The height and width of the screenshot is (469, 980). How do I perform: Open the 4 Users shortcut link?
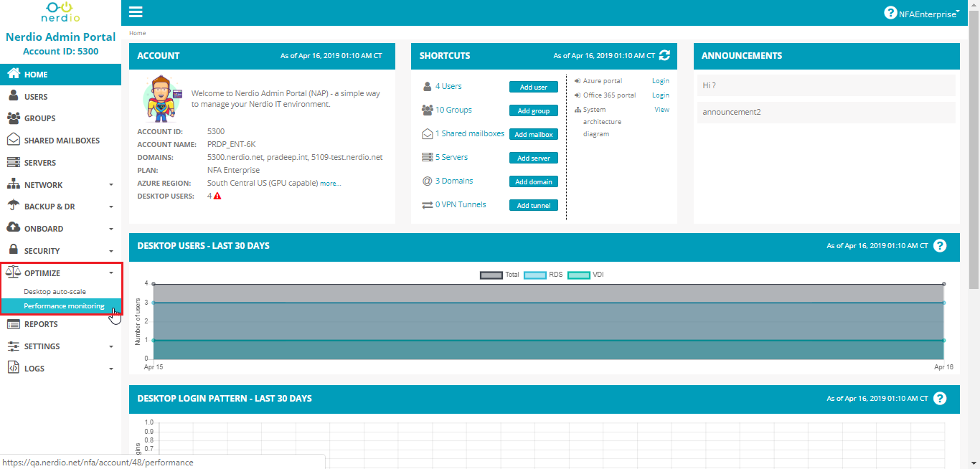pos(448,86)
